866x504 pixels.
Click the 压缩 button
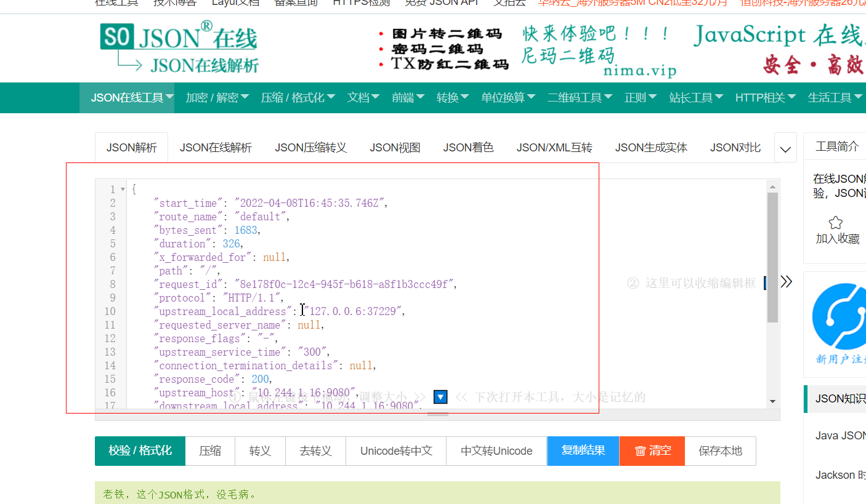210,451
